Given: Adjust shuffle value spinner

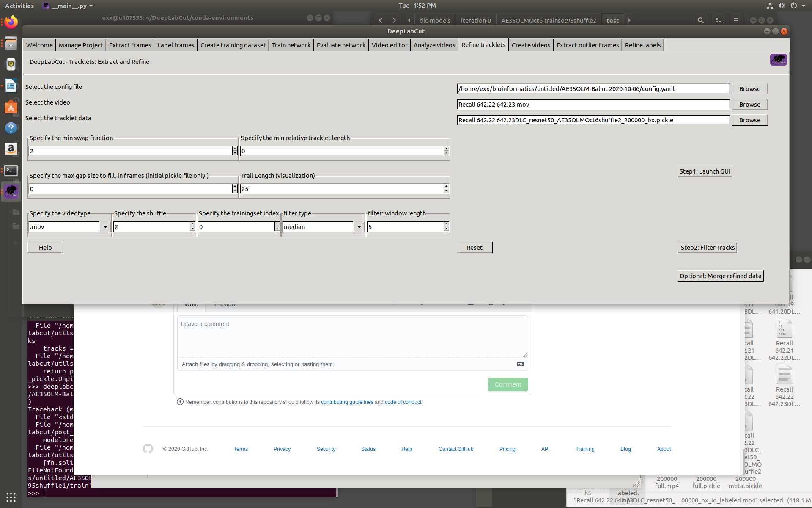Looking at the screenshot, I should pyautogui.click(x=192, y=226).
